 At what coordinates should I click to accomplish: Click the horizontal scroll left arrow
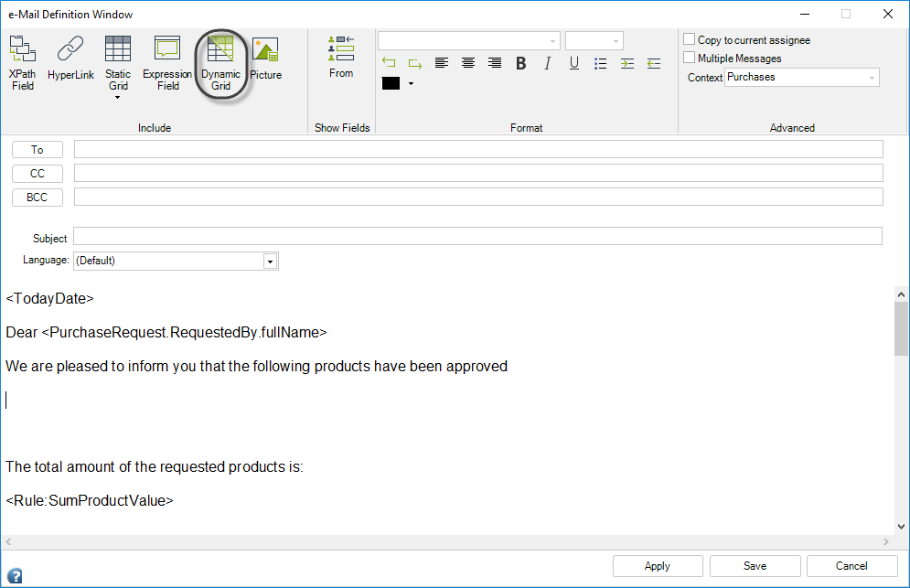click(x=8, y=541)
